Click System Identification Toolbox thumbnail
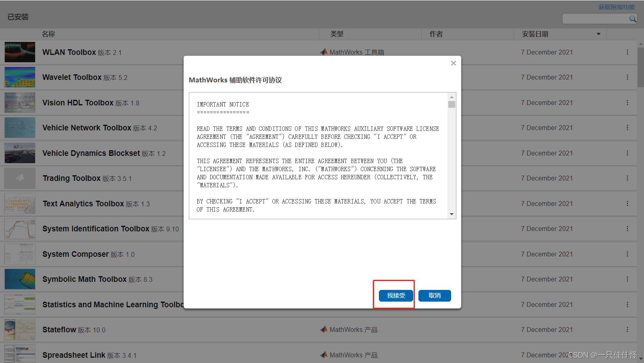Screen dimensions: 644x363 pyautogui.click(x=20, y=229)
